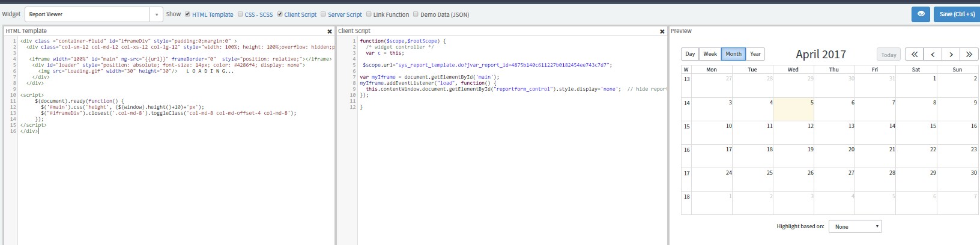Enable Link Function checkbox

point(369,14)
